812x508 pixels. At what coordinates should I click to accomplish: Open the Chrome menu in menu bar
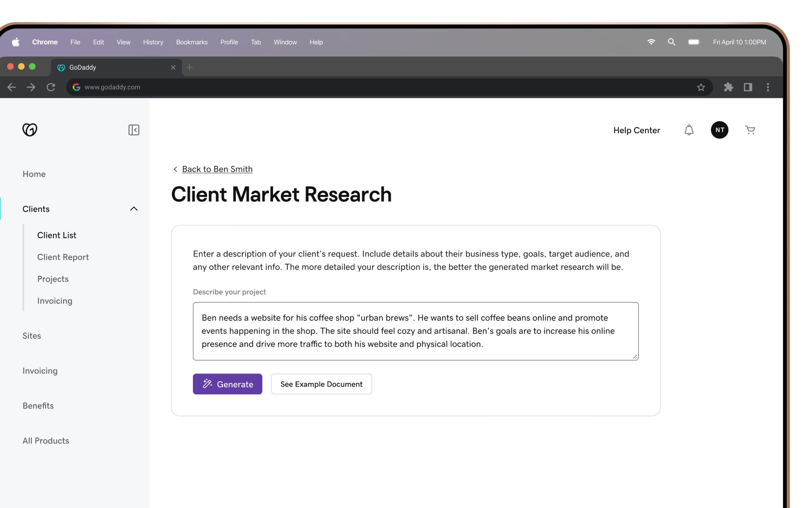coord(45,42)
